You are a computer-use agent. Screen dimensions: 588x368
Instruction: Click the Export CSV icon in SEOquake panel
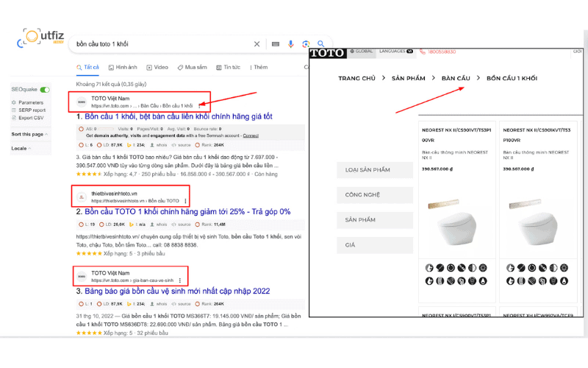(14, 118)
